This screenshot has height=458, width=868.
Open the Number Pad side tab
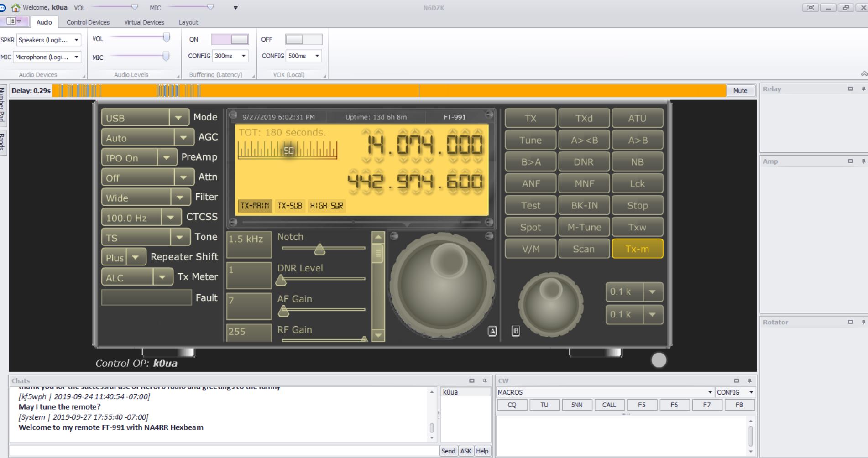pos(2,105)
